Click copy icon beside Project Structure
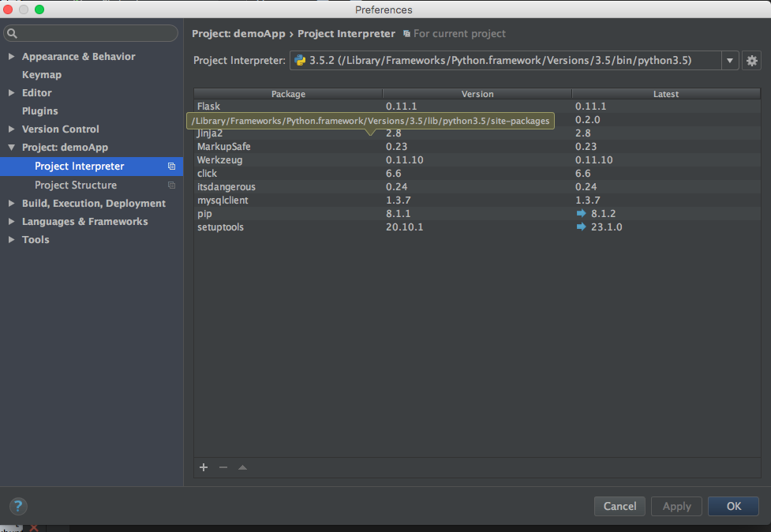The image size is (771, 532). [171, 185]
